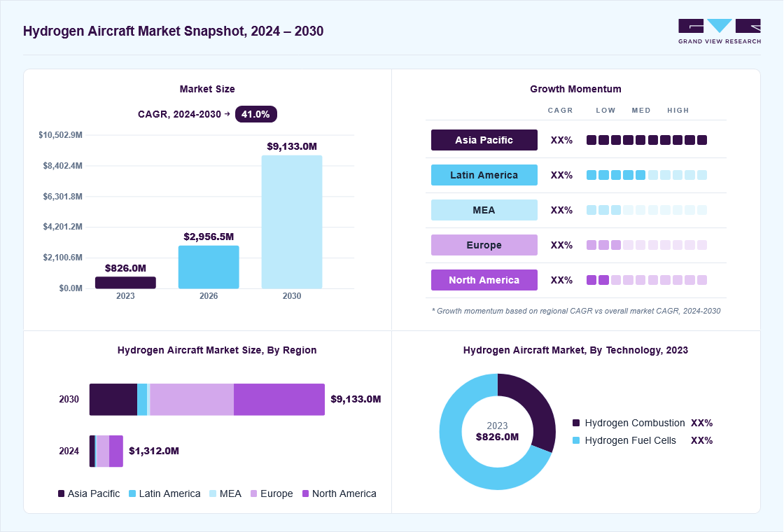This screenshot has width=784, height=532.
Task: Select the Asia Pacific region label
Action: [484, 140]
